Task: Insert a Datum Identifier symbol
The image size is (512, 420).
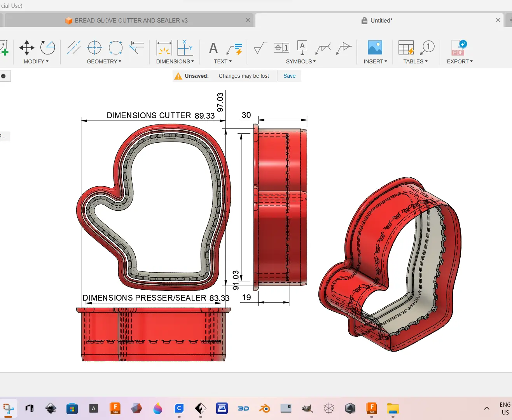Action: tap(302, 47)
